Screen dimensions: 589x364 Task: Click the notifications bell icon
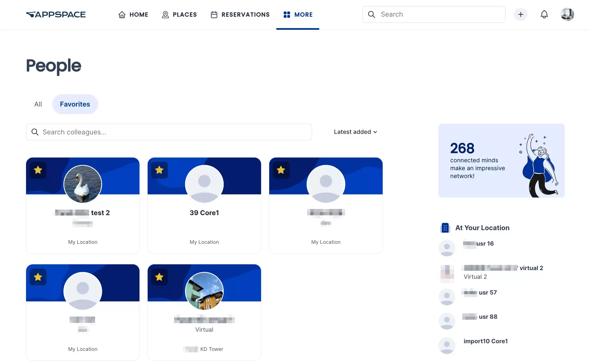544,14
